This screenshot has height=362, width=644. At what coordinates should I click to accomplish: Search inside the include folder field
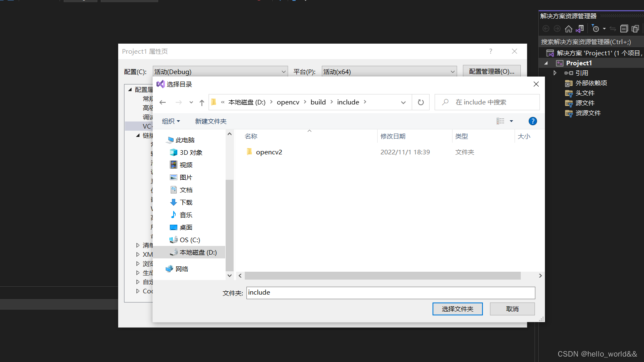[487, 102]
